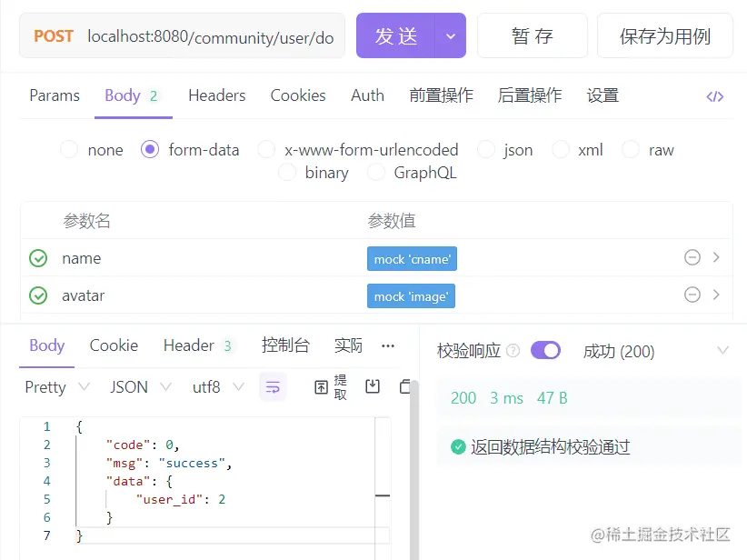747x560 pixels.
Task: Open the 后置操作 post-processors tab
Action: [530, 95]
